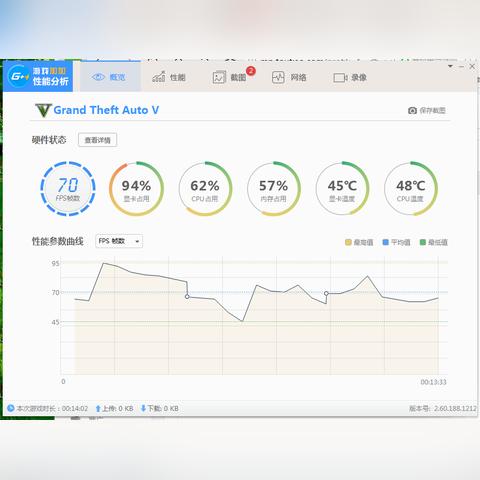Click the camera icon next to 保存截图

412,110
